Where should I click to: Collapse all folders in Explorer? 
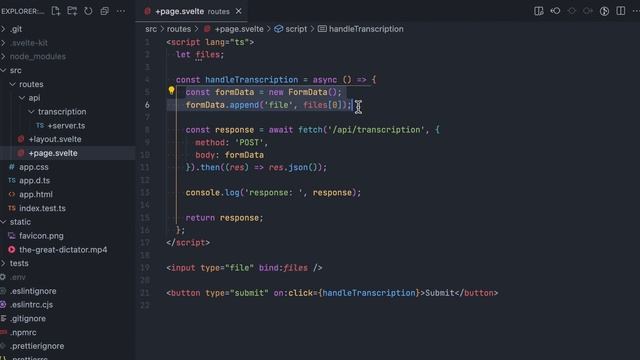click(x=104, y=11)
